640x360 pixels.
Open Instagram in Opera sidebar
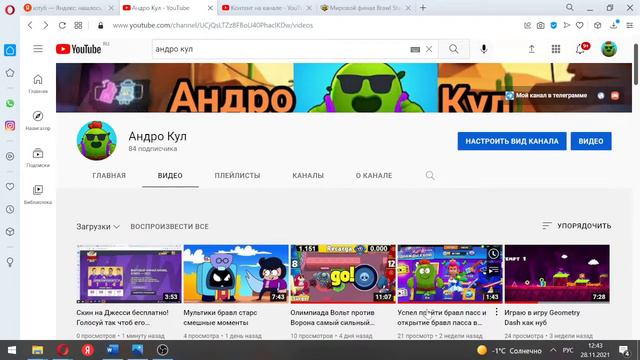click(x=10, y=126)
